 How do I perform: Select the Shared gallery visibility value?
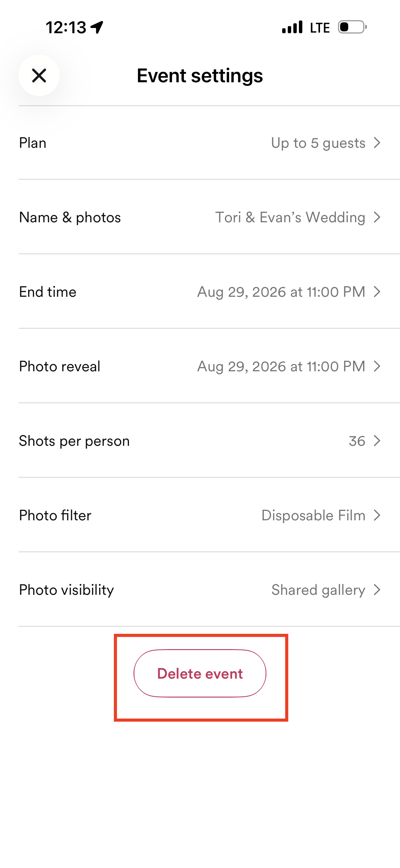click(318, 590)
